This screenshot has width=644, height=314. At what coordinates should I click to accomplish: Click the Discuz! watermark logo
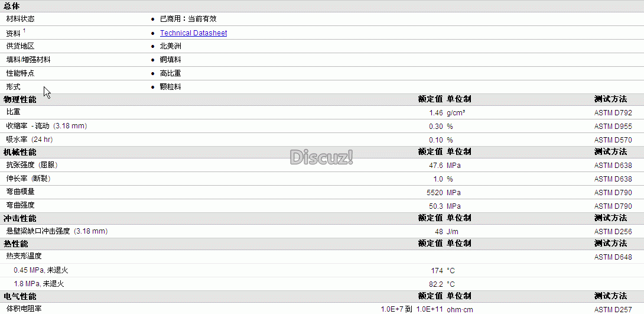[321, 157]
